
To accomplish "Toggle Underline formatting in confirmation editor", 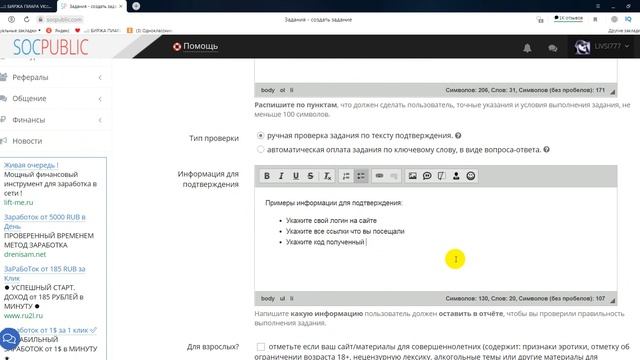I will point(296,176).
